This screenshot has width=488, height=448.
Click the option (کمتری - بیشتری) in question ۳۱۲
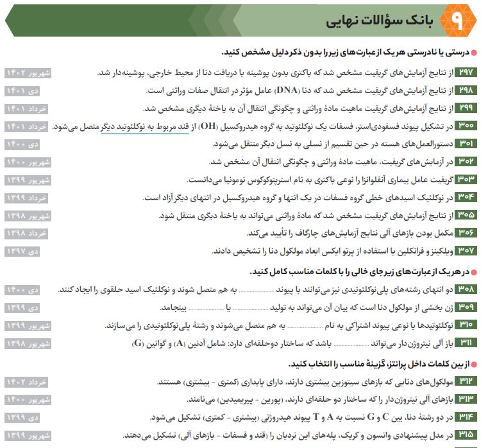pyautogui.click(x=211, y=382)
